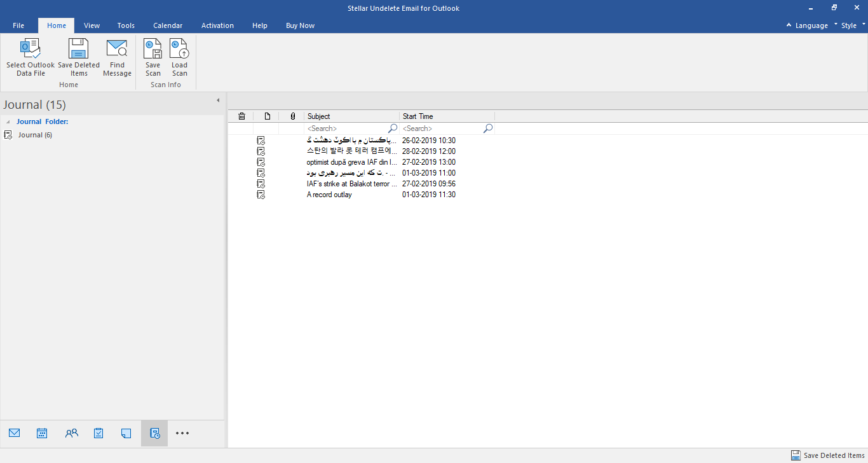Open Notes view from bottom navigation

(x=126, y=433)
